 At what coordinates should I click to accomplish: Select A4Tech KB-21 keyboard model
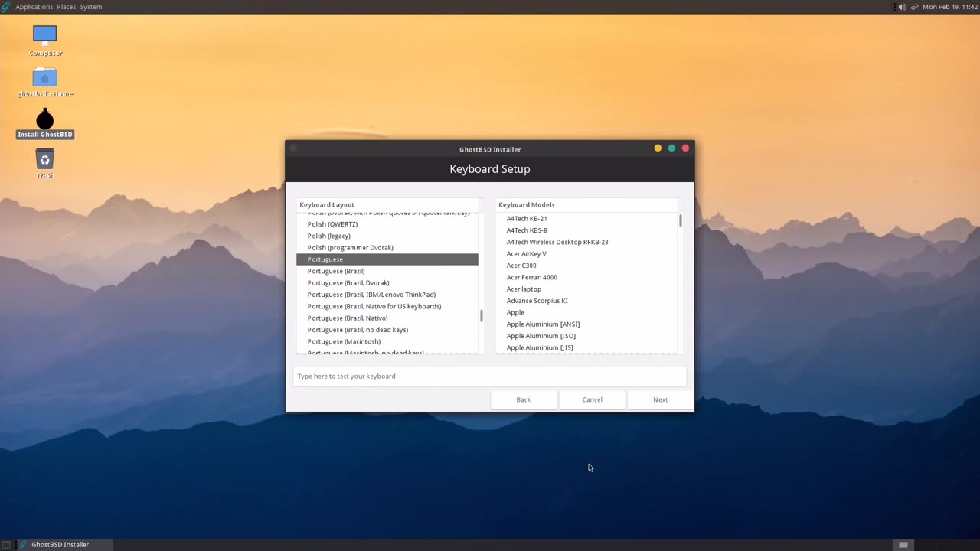pos(586,219)
